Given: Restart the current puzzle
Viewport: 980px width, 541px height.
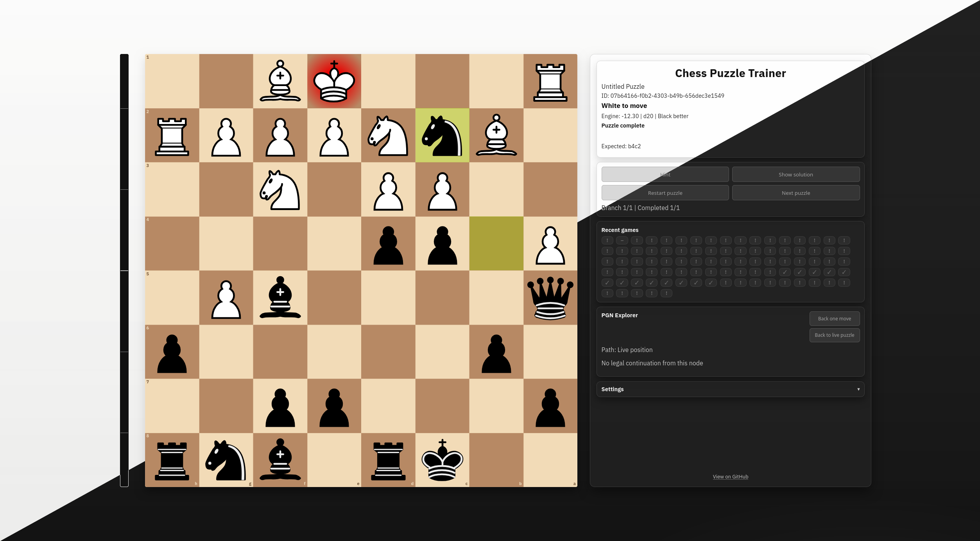Looking at the screenshot, I should click(x=665, y=192).
